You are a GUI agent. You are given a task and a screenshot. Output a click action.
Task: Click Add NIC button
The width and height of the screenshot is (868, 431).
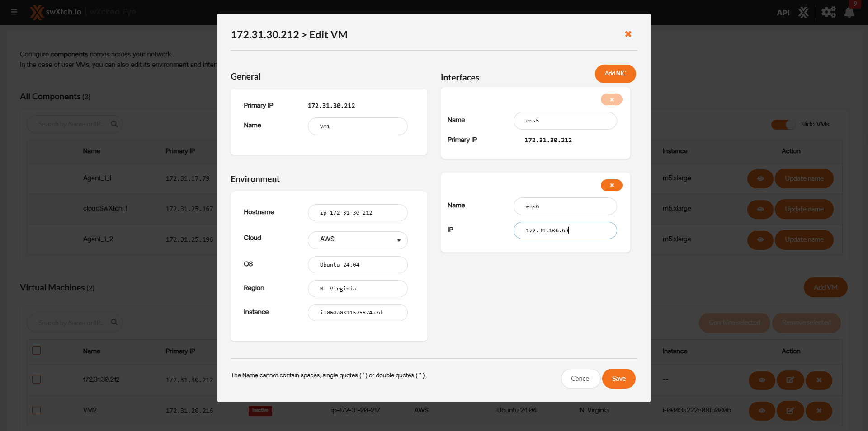click(x=615, y=74)
